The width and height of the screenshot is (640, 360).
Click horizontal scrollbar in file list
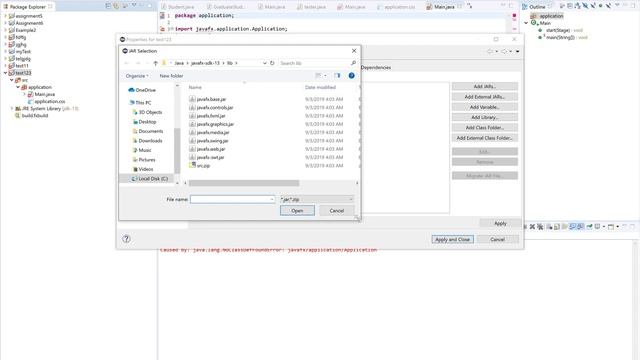click(244, 183)
